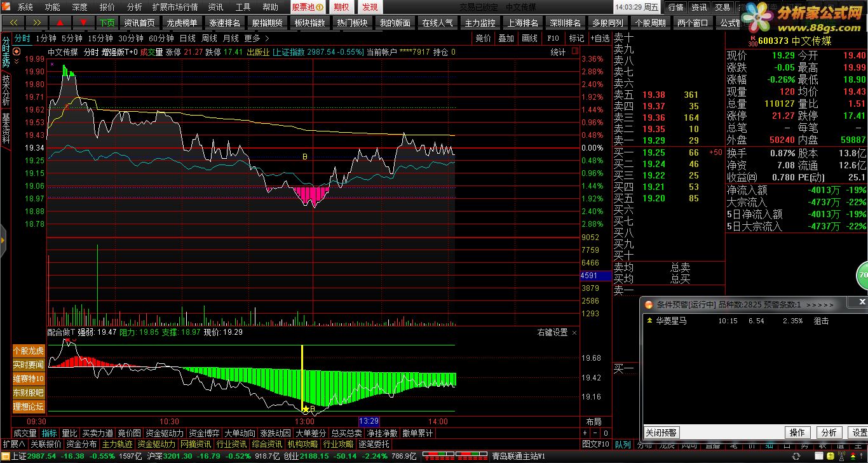Image resolution: width=868 pixels, height=463 pixels.
Task: Click 右键设置 label in indicator pane
Action: coord(552,333)
